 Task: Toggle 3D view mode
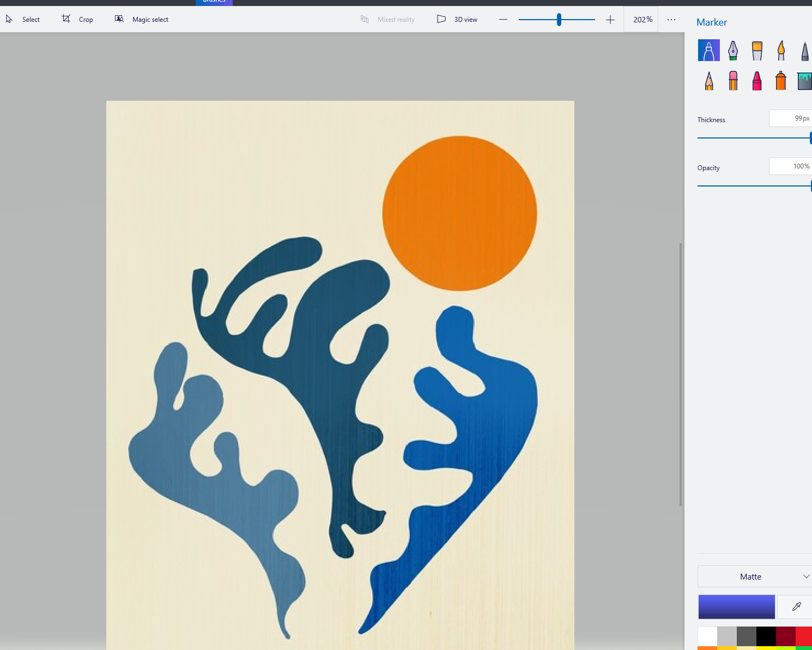click(x=457, y=20)
